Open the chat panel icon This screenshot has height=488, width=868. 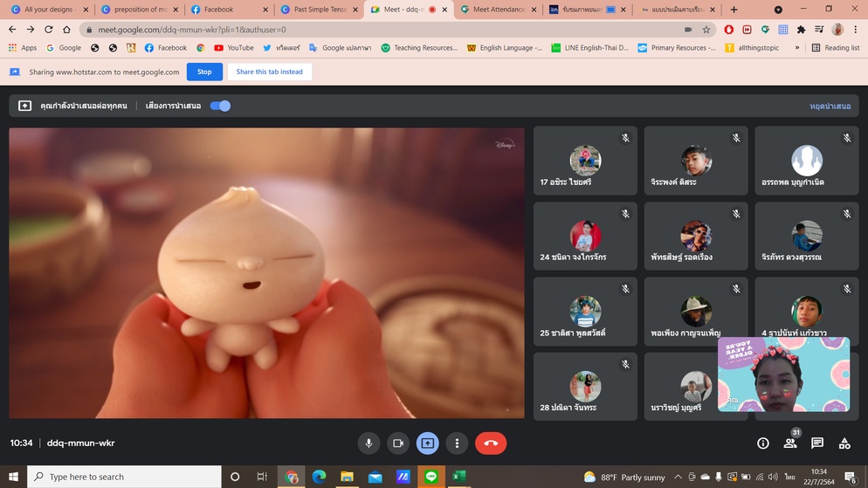pos(817,443)
